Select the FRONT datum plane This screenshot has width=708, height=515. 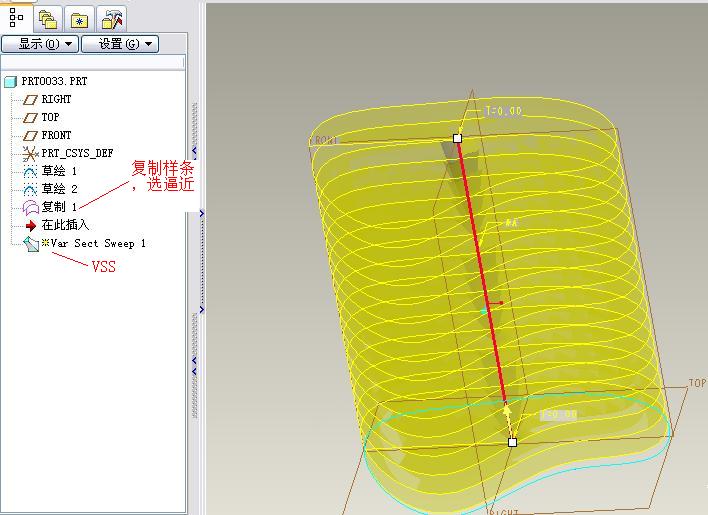(56, 135)
